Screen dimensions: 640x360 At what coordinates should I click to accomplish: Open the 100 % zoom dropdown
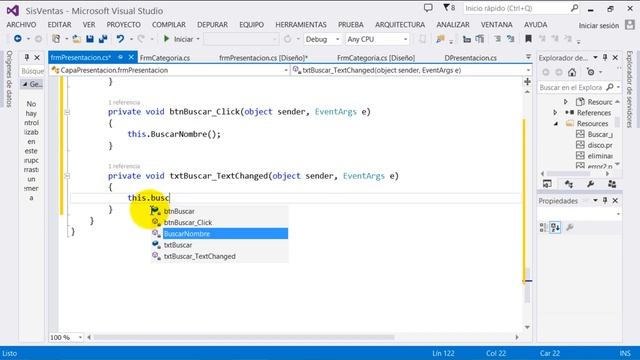pyautogui.click(x=66, y=338)
